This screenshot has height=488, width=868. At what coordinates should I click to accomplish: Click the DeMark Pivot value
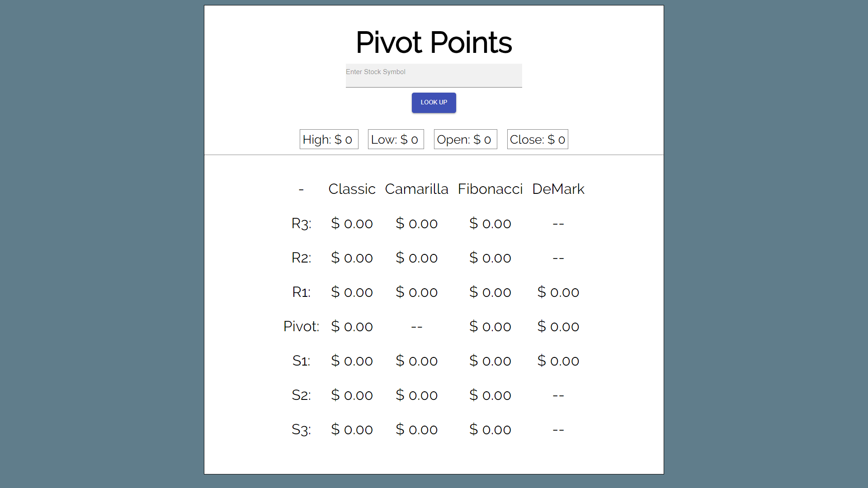pos(558,327)
